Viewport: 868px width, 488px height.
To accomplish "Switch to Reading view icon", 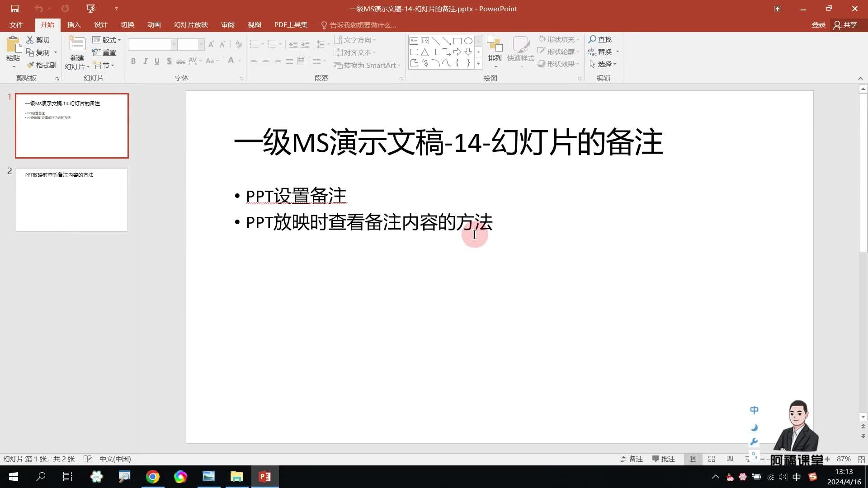I will [x=730, y=459].
